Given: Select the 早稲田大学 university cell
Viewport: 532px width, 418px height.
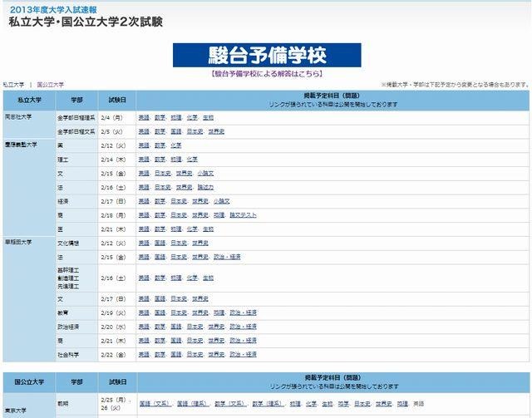Looking at the screenshot, I should 29,299.
